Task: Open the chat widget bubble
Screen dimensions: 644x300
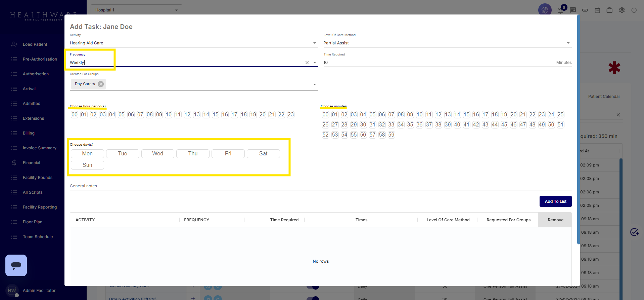Action: 16,265
